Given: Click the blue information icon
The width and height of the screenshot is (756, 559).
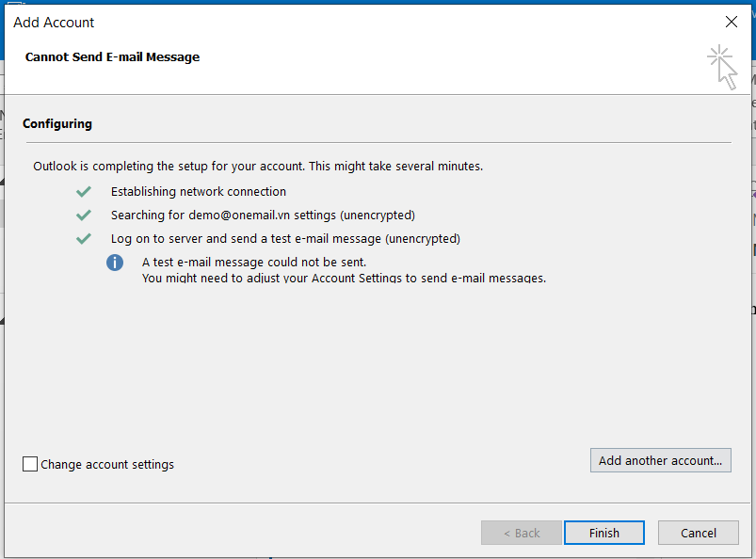Looking at the screenshot, I should coord(115,263).
